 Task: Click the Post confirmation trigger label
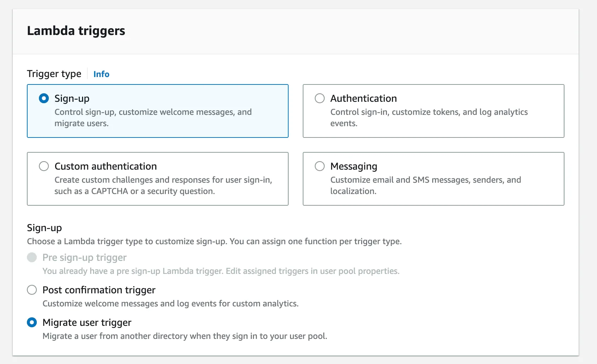coord(98,289)
